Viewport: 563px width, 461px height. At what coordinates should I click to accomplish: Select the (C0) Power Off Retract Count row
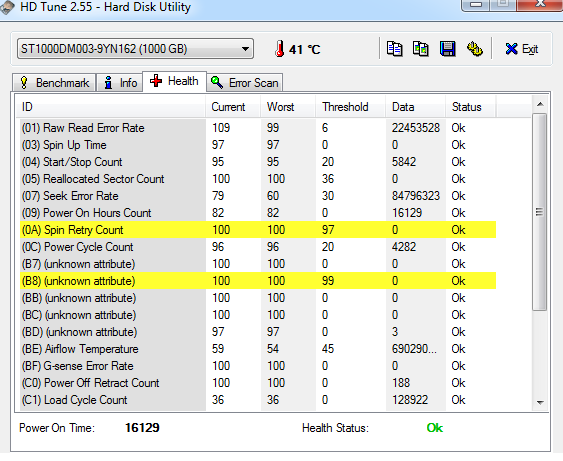click(x=258, y=383)
